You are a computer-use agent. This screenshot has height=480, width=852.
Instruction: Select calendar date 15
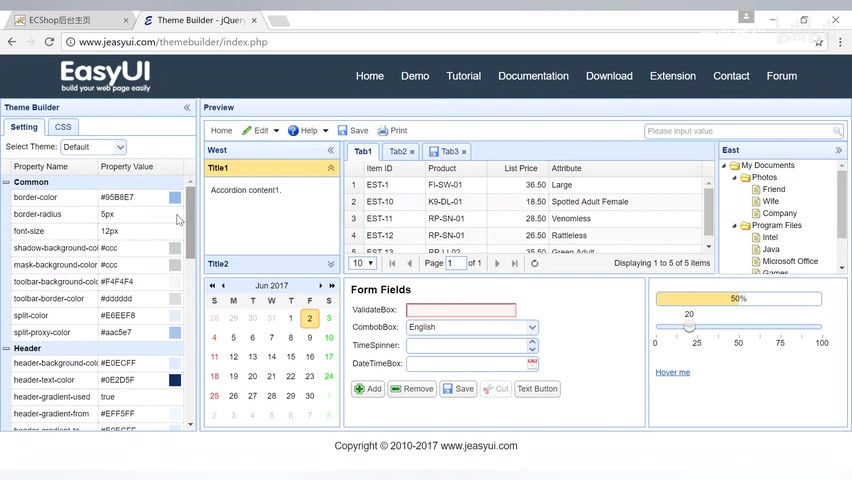[x=291, y=357]
